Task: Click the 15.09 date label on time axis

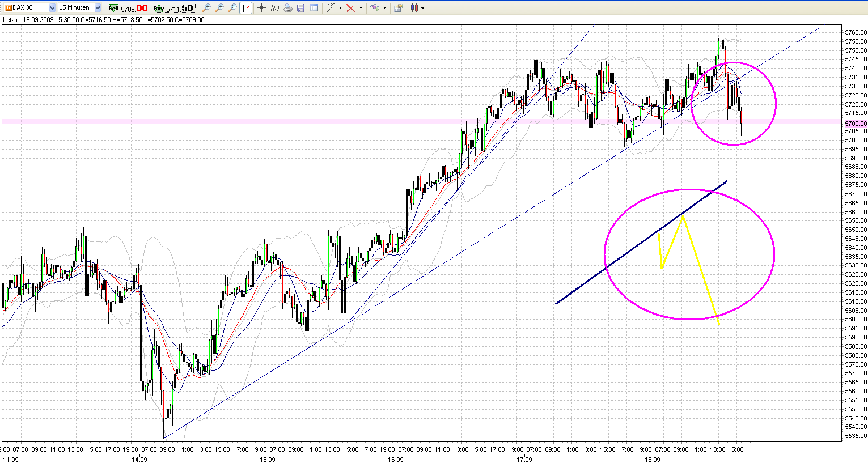Action: [268, 460]
